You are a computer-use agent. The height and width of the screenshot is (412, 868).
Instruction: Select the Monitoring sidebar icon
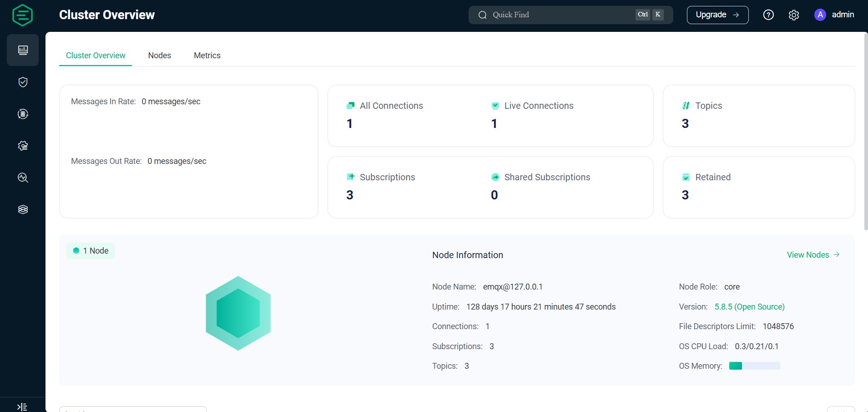(x=22, y=50)
